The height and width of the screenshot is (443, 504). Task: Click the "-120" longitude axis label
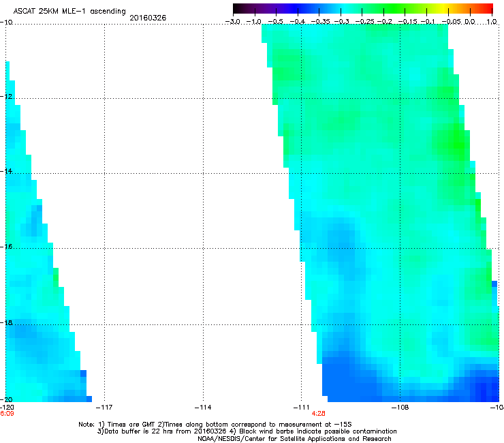(7, 408)
